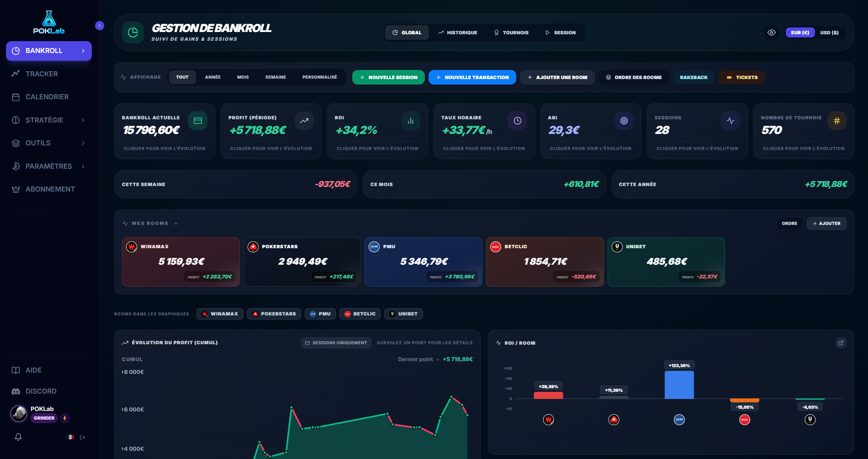This screenshot has height=459, width=868.
Task: Click Nouvelle Transaction button
Action: (x=472, y=77)
